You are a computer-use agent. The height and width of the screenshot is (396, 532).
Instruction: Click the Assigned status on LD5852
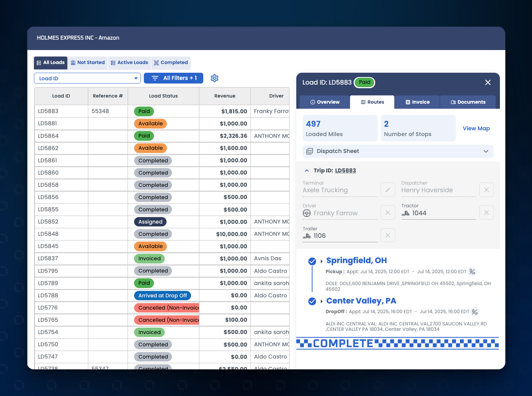click(150, 222)
